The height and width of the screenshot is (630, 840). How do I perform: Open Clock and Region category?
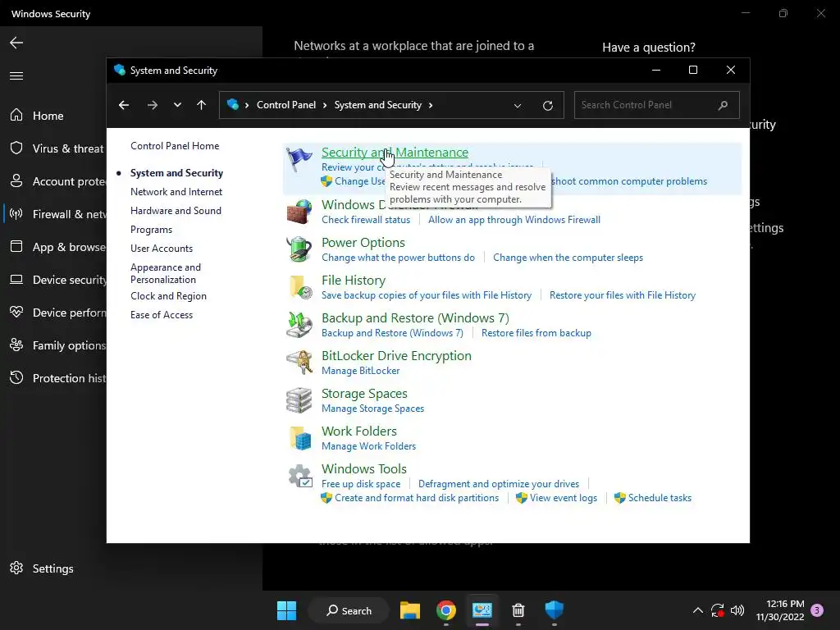[168, 296]
